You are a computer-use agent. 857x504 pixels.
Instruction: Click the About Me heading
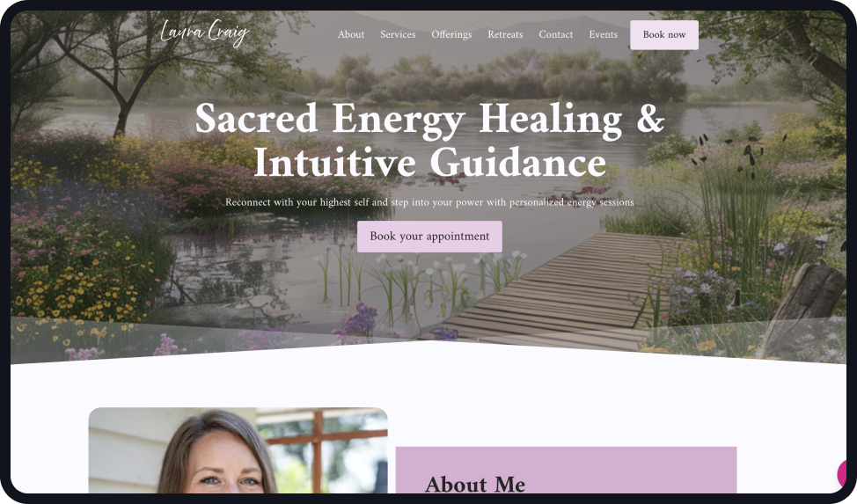click(475, 485)
